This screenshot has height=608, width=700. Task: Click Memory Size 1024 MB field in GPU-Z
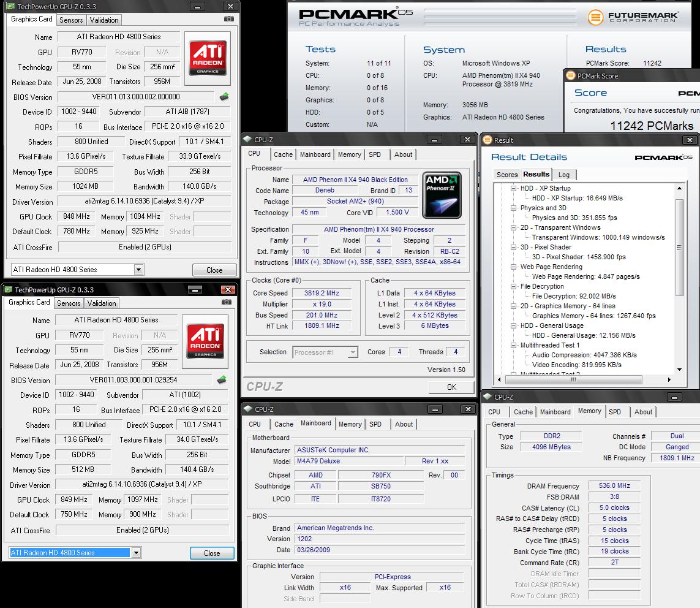click(x=85, y=186)
